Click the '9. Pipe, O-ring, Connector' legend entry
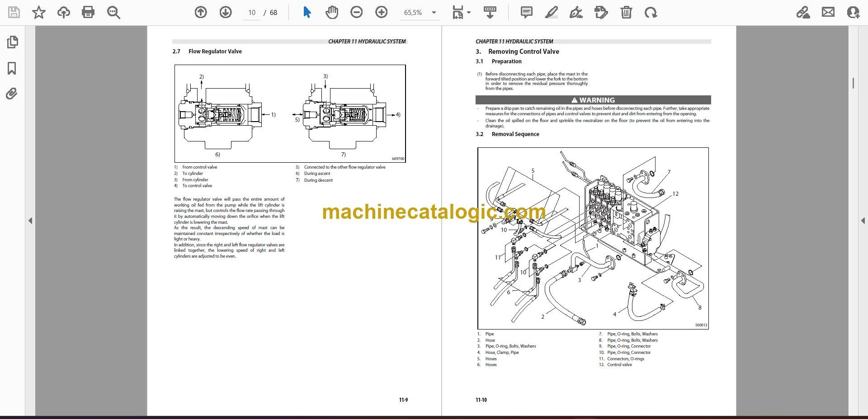 (x=625, y=346)
